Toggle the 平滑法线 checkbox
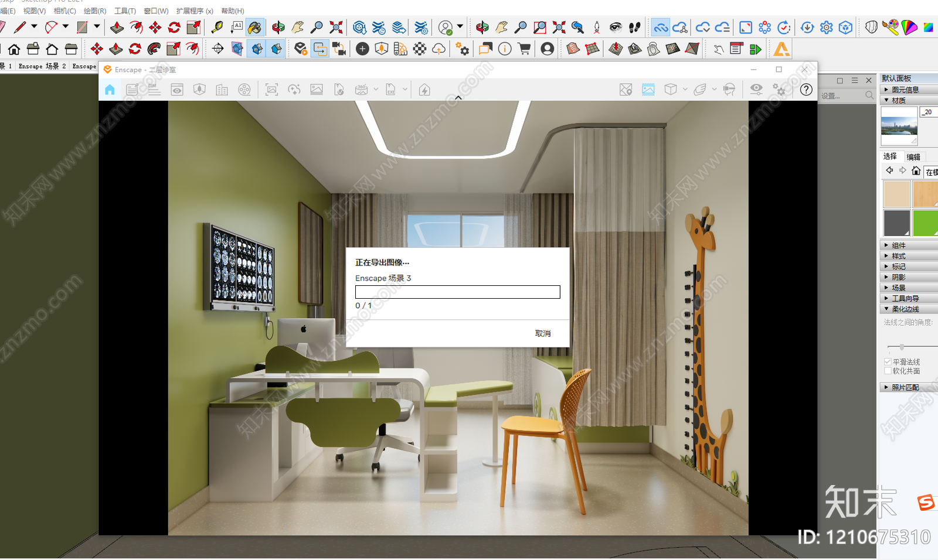Screen dimensions: 938x560 (x=888, y=362)
